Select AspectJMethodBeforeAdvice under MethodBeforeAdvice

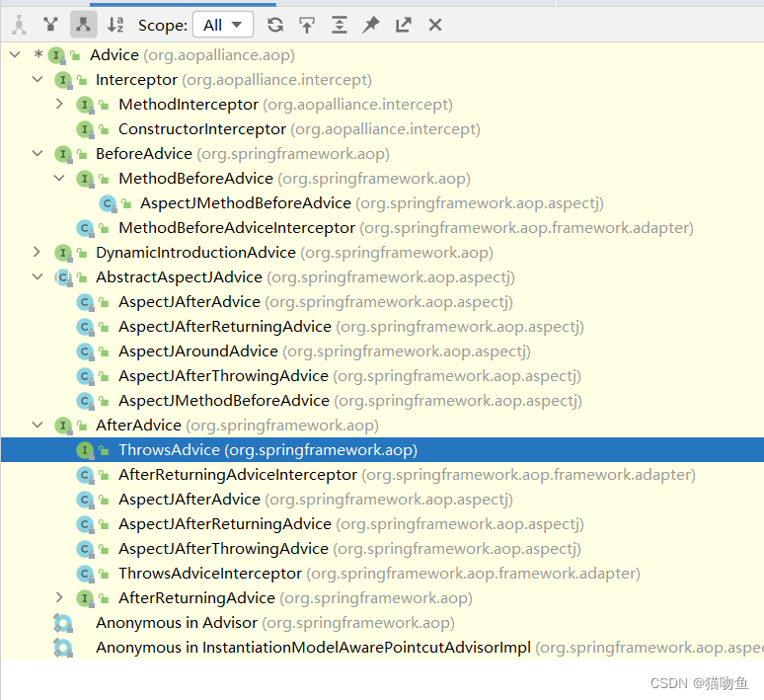pos(382,203)
